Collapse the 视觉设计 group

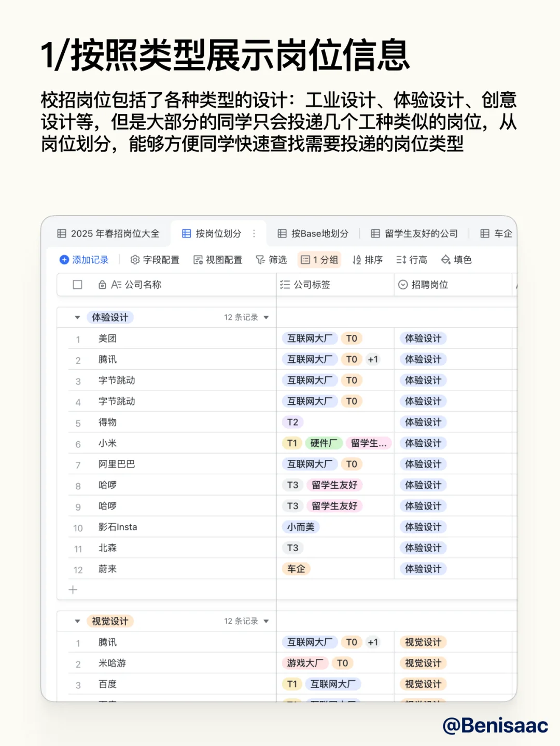pos(77,621)
